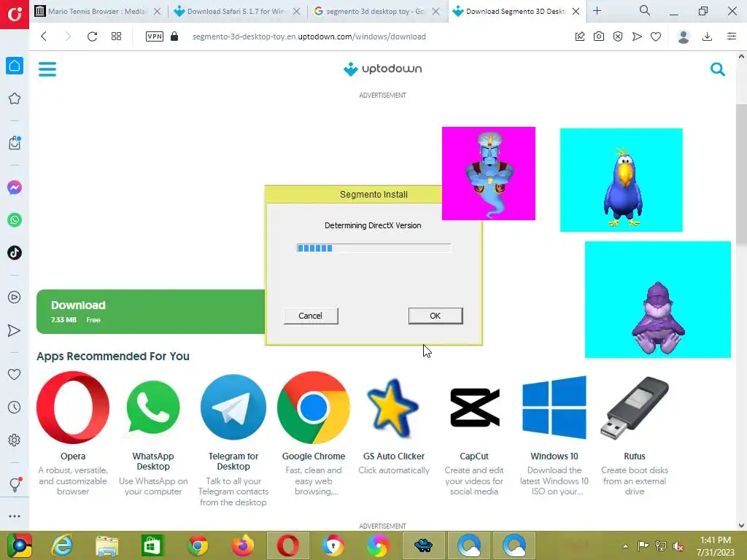Click the green Download button
Viewport: 747px width, 560px height.
(x=150, y=311)
